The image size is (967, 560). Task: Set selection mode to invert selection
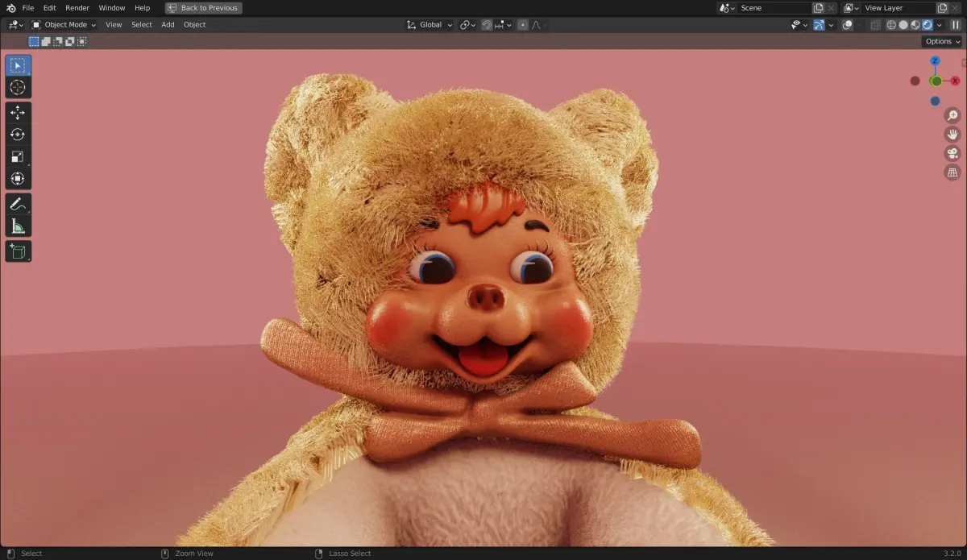click(69, 41)
